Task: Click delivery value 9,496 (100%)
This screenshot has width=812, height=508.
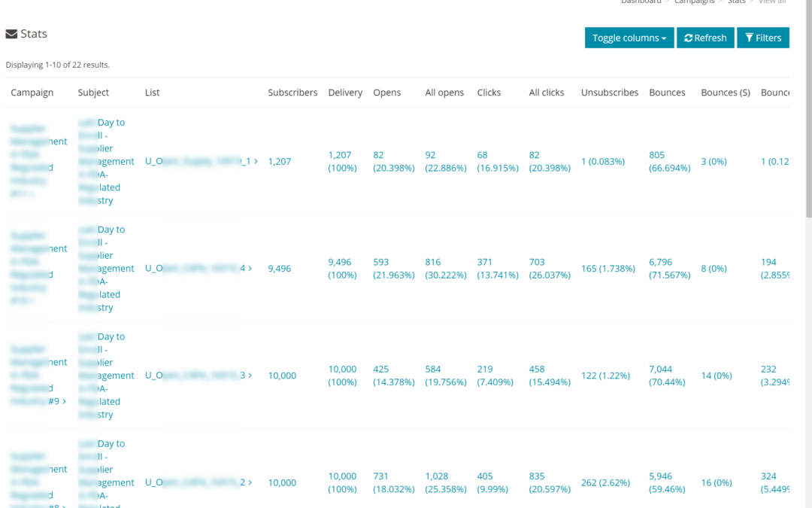Action: (342, 269)
